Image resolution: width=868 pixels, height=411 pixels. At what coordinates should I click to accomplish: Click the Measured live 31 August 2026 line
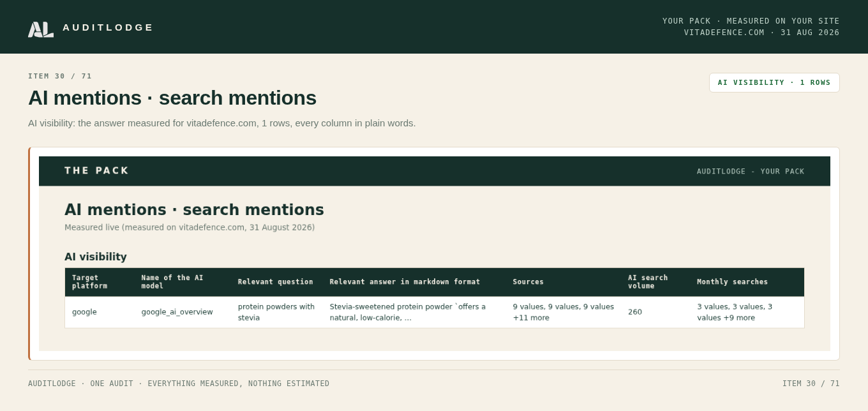[190, 227]
